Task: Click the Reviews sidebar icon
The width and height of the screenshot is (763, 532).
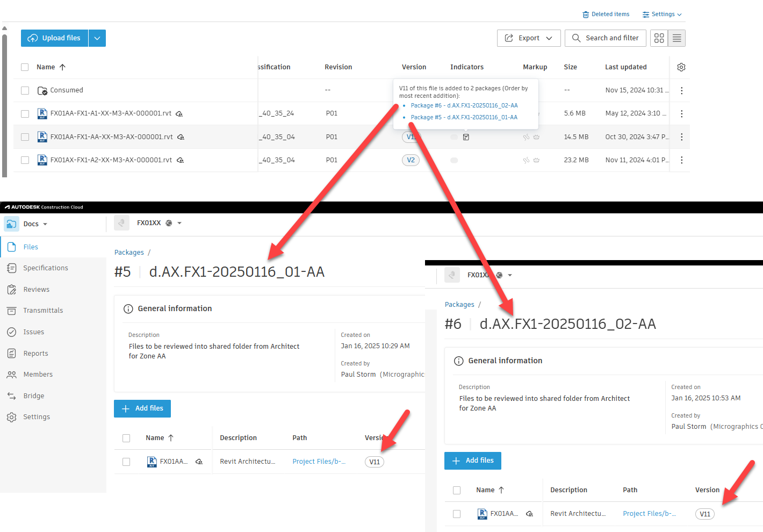Action: pos(12,290)
